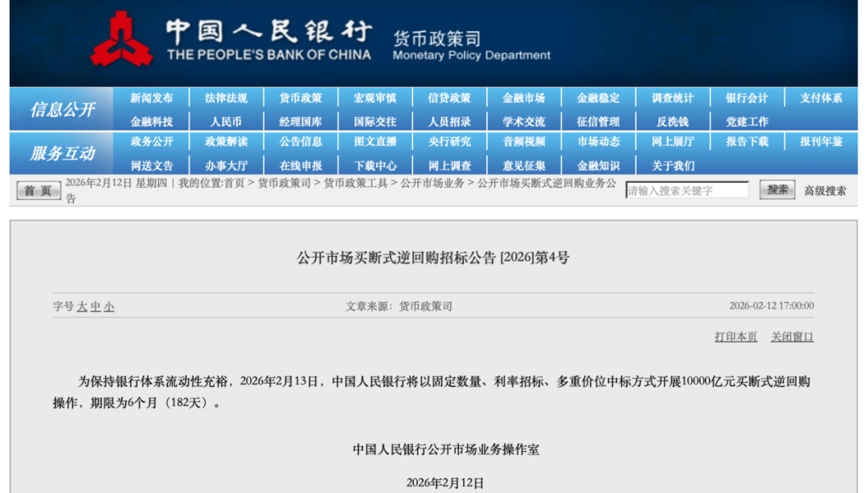Viewport: 868px width, 493px height.
Task: Open 政策解读 under 服务互动
Action: coord(226,141)
